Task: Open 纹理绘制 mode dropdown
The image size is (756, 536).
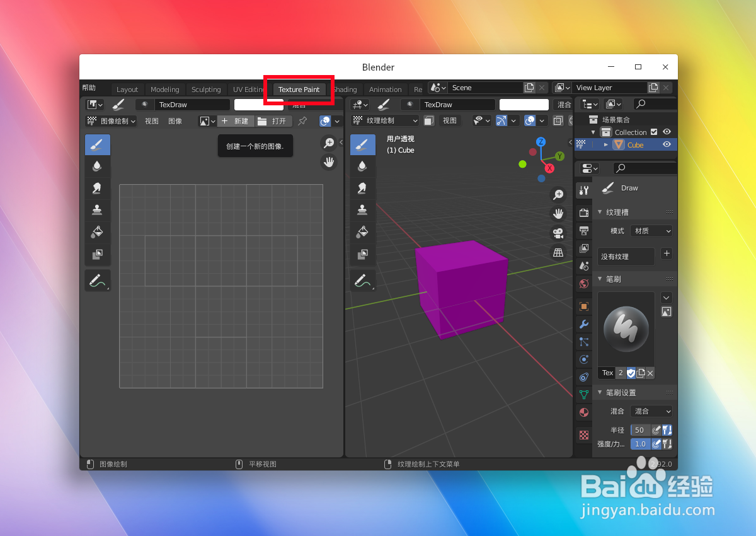Action: point(385,120)
